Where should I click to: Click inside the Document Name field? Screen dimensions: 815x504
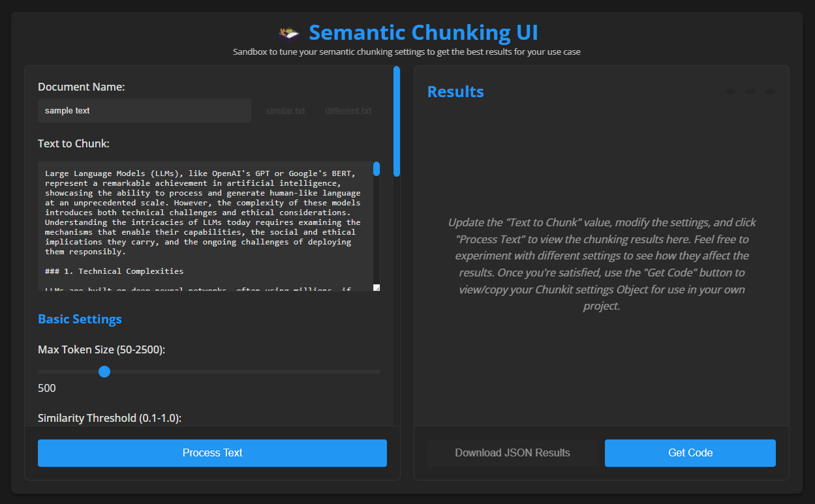(144, 110)
